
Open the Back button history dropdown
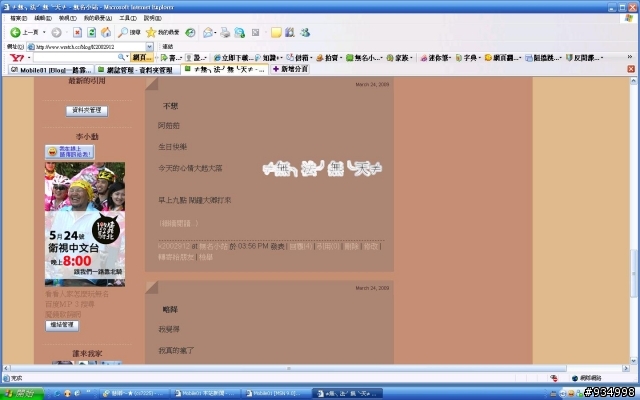[44, 32]
